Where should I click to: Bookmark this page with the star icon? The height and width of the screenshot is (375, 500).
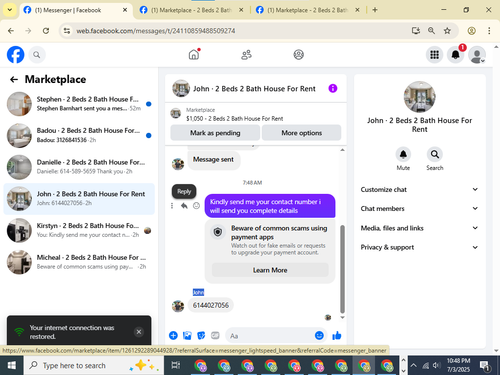tap(447, 31)
